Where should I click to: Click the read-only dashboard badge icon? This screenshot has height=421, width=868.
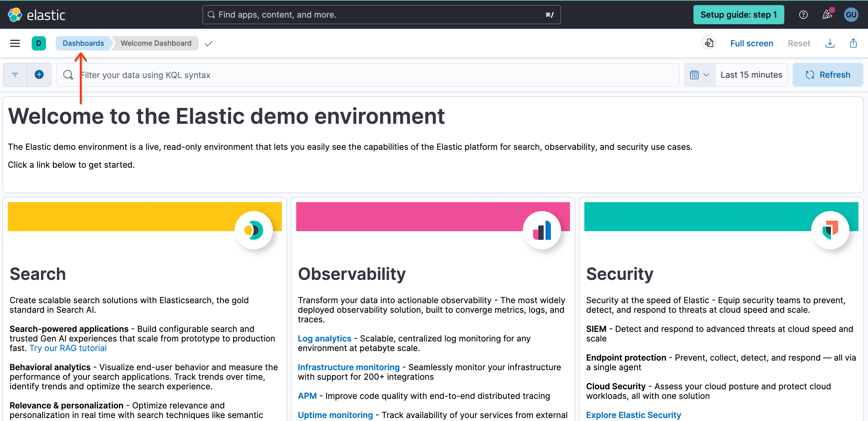[x=709, y=43]
